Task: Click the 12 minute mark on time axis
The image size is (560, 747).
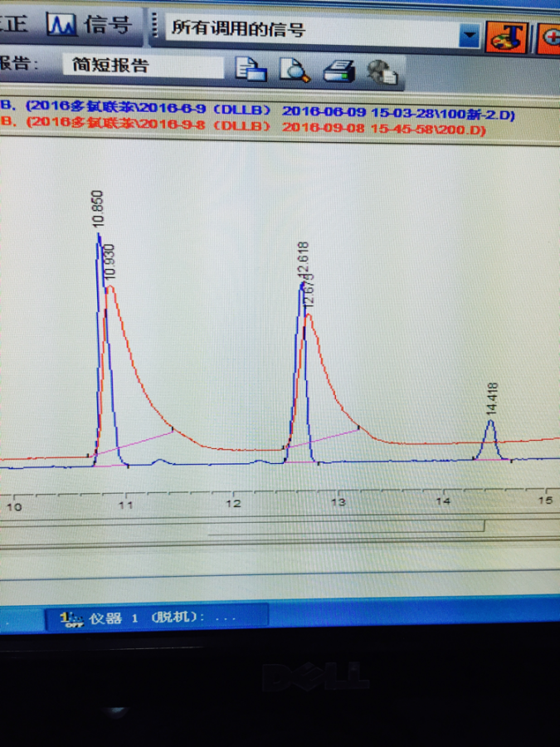Action: tap(233, 503)
